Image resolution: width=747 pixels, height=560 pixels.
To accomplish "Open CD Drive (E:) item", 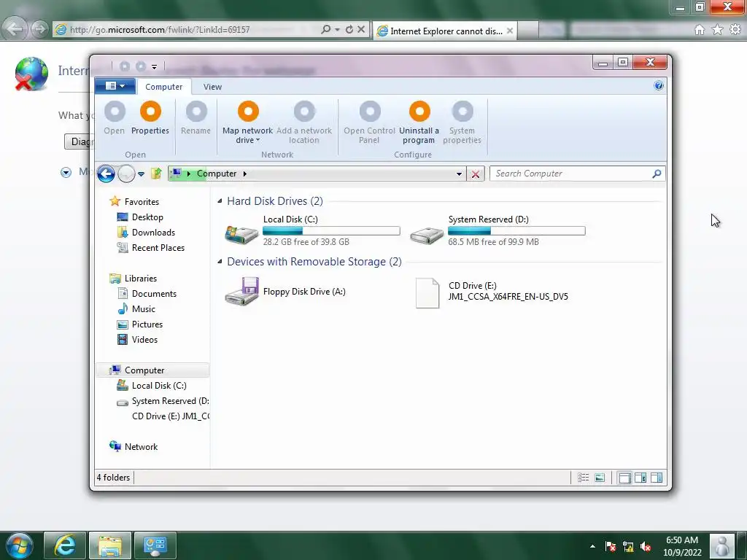I will pyautogui.click(x=492, y=292).
